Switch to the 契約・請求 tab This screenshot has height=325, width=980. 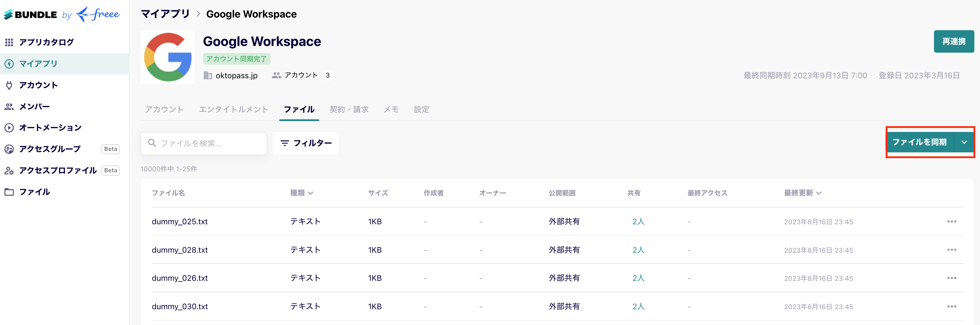349,110
